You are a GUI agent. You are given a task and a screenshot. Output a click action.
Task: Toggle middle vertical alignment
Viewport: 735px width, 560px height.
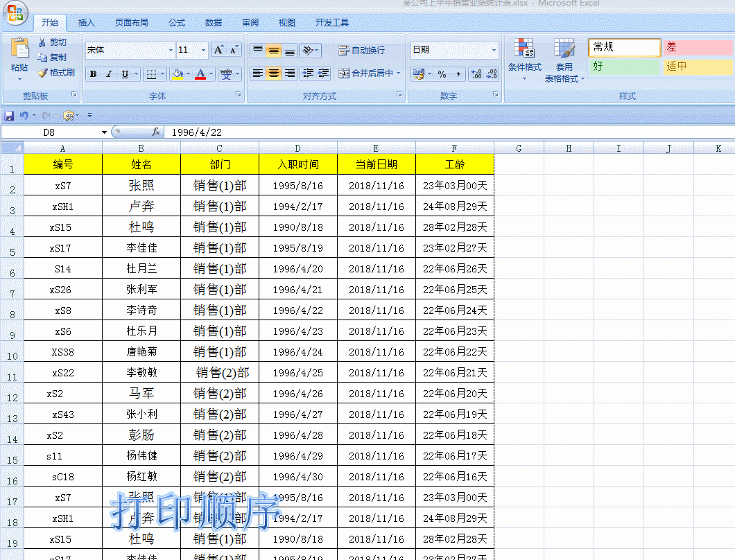pyautogui.click(x=274, y=50)
